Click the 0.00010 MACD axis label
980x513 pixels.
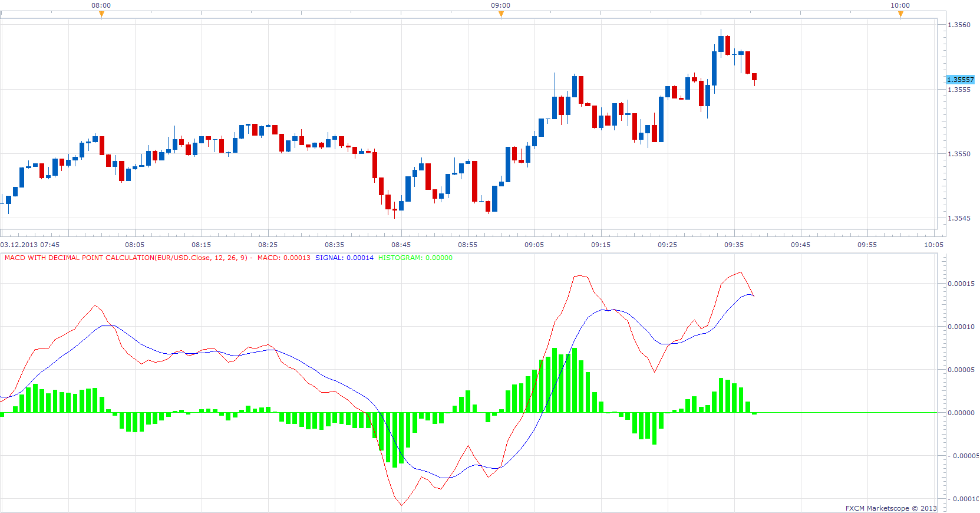[961, 327]
